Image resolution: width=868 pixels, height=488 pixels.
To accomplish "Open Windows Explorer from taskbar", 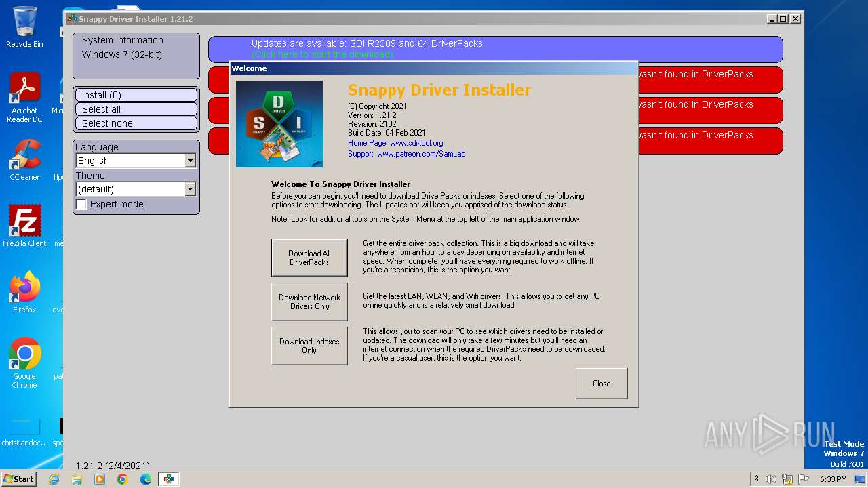I will [x=77, y=479].
